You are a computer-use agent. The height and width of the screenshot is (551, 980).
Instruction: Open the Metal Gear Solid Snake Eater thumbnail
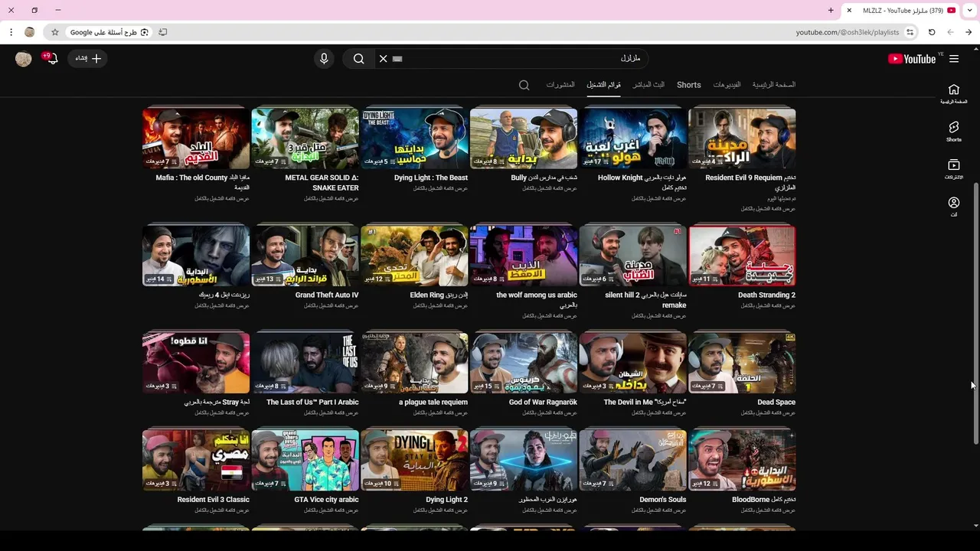point(305,139)
